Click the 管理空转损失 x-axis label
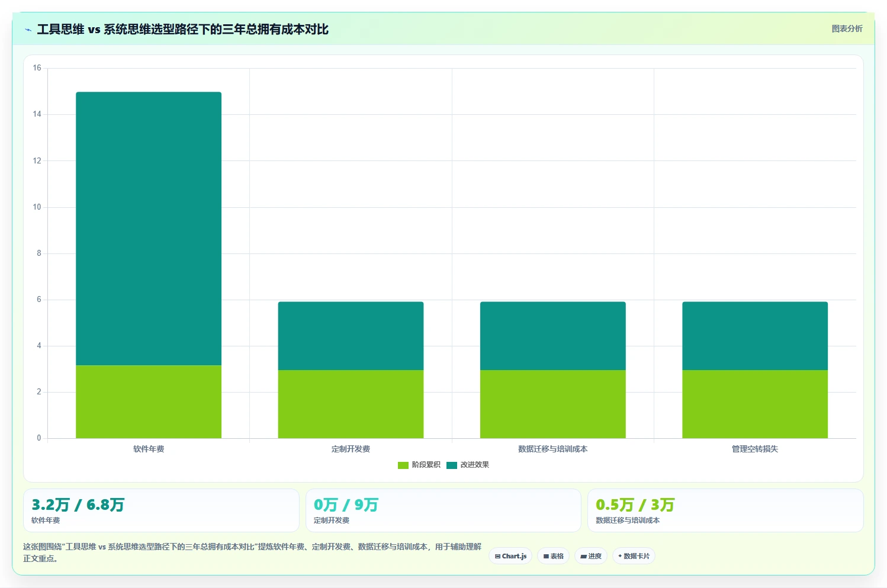This screenshot has height=588, width=887. tap(755, 449)
